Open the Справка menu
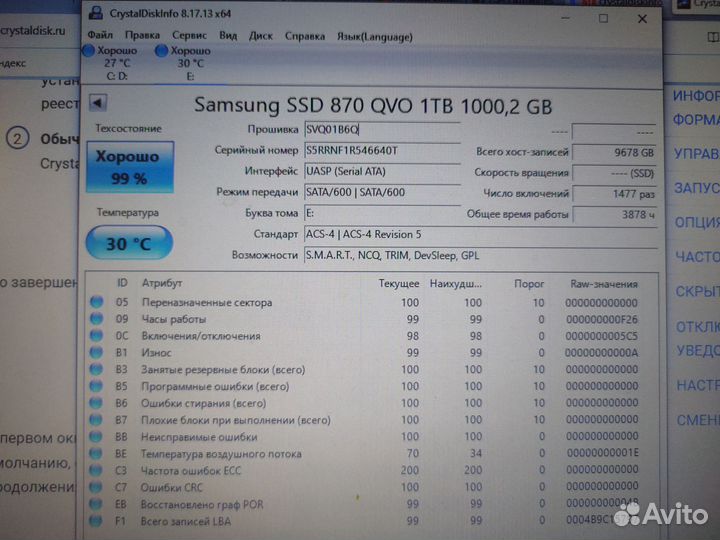Screen dimensions: 720x540 point(305,36)
